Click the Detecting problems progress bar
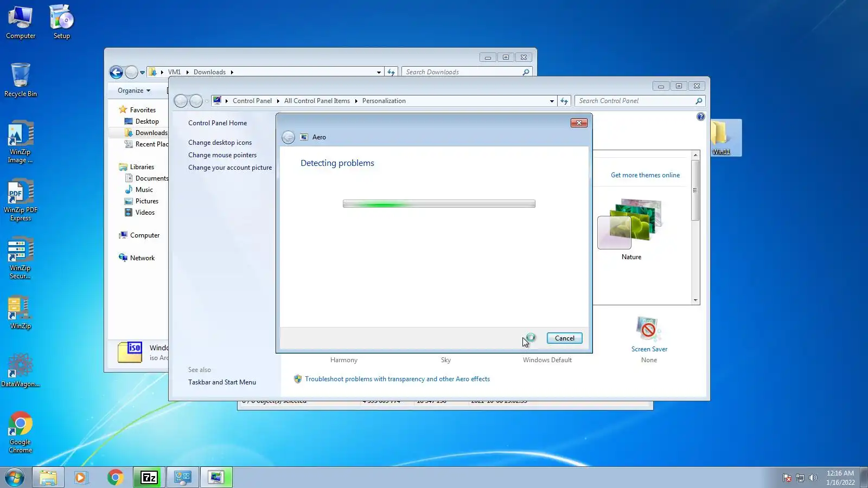 439,204
